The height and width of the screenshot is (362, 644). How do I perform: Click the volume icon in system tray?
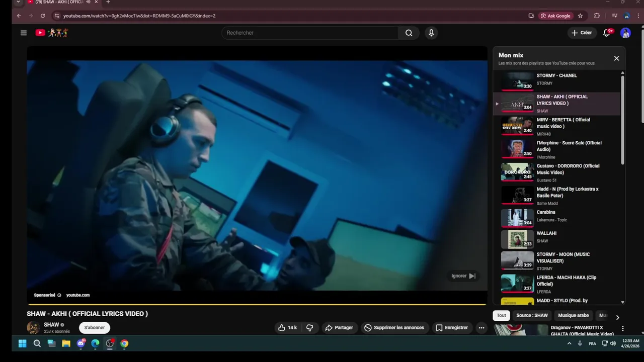click(613, 343)
